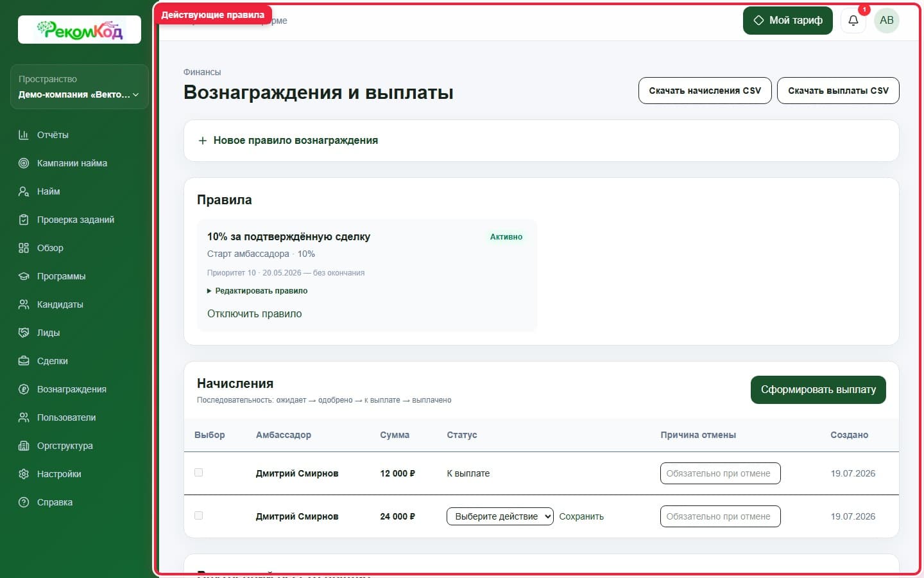
Task: Click the Сделки briefcase icon
Action: [24, 361]
